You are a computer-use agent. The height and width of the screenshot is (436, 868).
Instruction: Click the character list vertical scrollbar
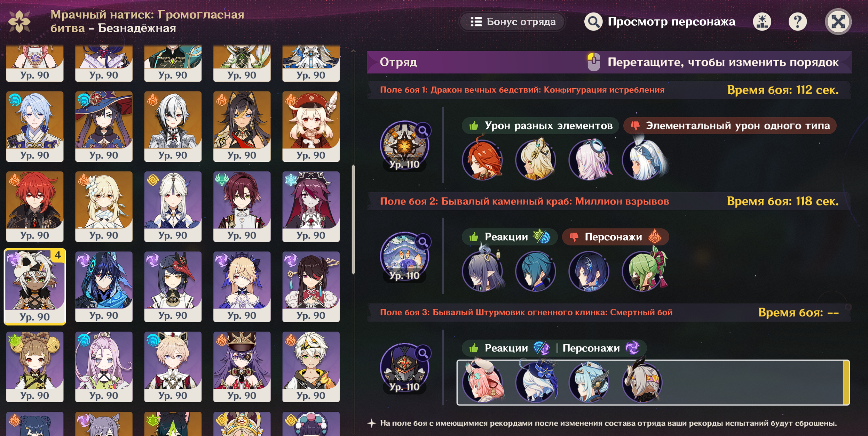point(353,219)
